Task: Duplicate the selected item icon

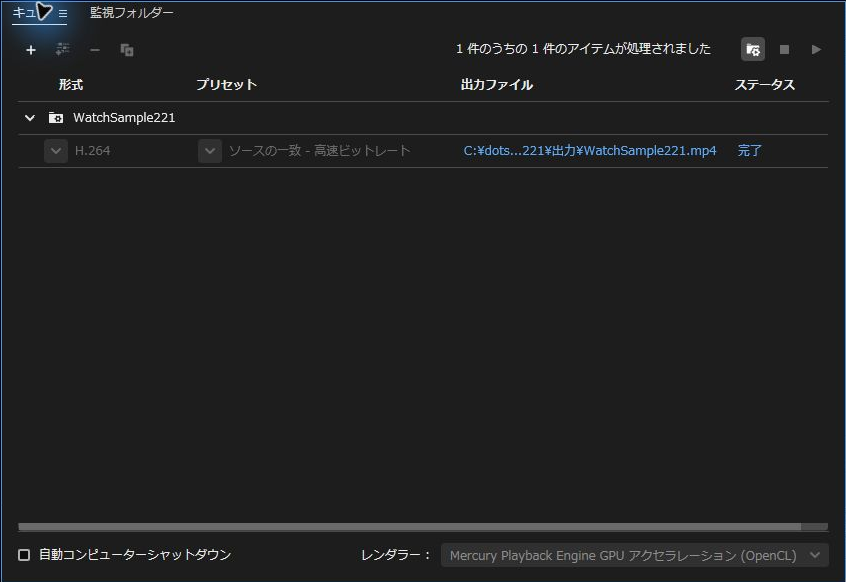Action: [x=127, y=50]
